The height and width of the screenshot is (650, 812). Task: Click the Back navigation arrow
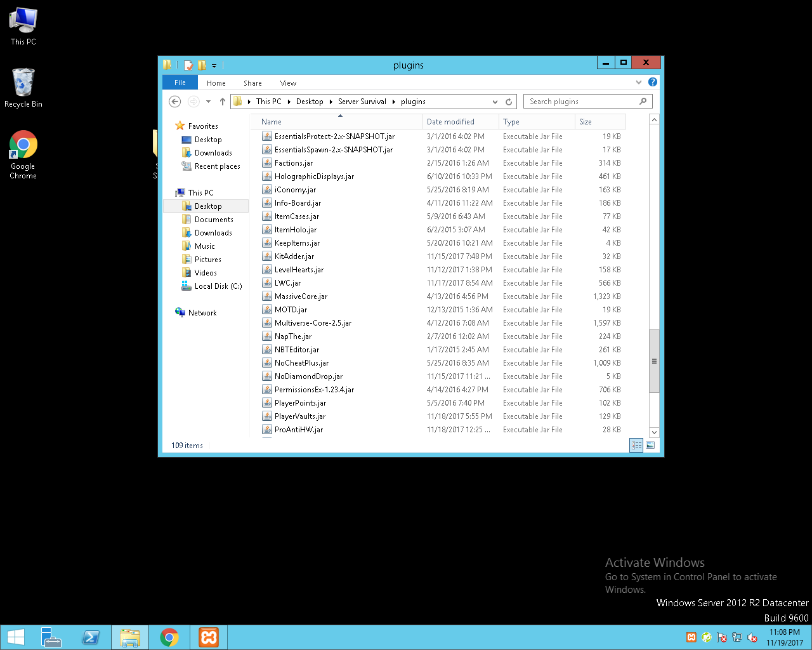point(175,102)
